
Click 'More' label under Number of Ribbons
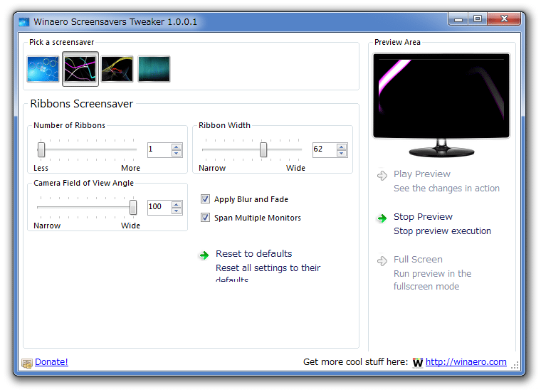[130, 168]
